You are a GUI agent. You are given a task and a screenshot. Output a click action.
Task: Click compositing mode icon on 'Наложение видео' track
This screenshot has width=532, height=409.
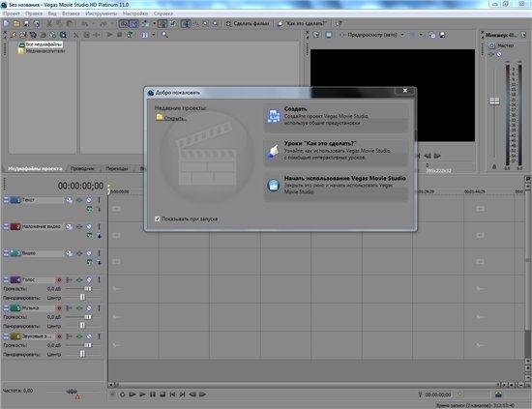click(x=90, y=236)
